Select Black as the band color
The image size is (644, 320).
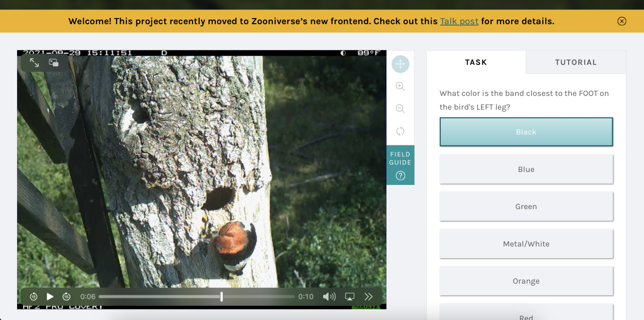tap(526, 132)
